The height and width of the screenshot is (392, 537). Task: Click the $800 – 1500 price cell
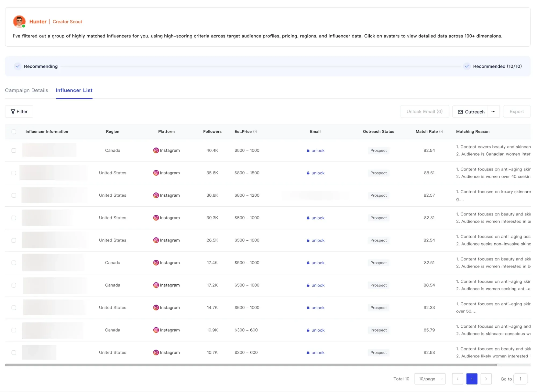pyautogui.click(x=247, y=173)
